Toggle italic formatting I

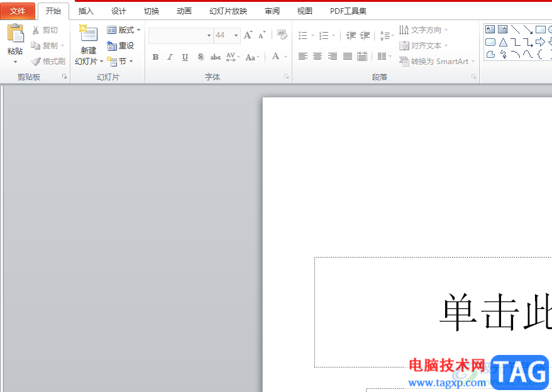170,57
